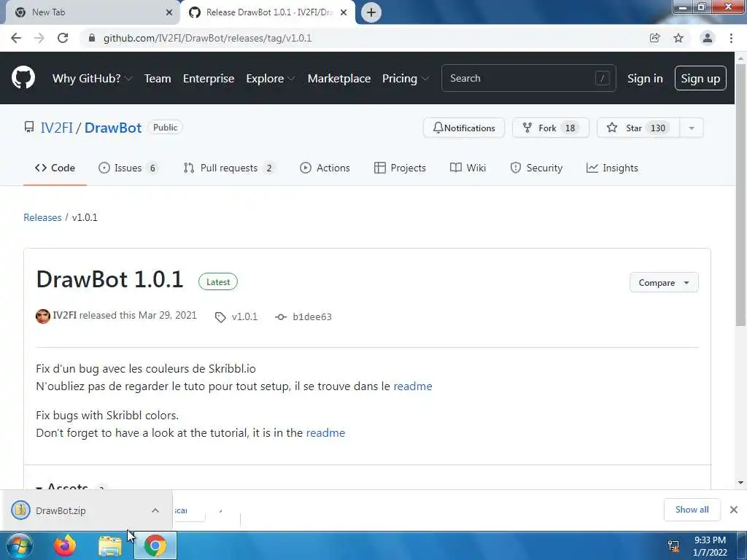The width and height of the screenshot is (747, 560).
Task: Open the Team page
Action: pyautogui.click(x=158, y=78)
